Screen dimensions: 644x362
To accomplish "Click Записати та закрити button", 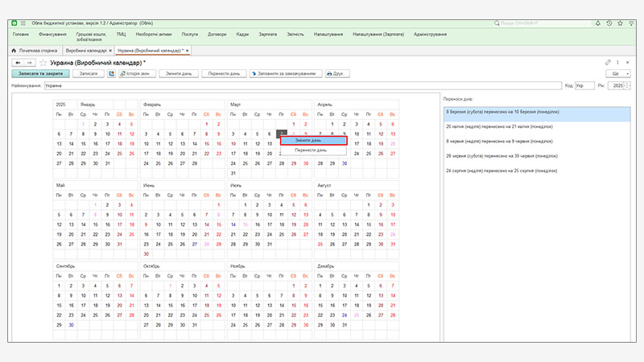I will pyautogui.click(x=38, y=73).
